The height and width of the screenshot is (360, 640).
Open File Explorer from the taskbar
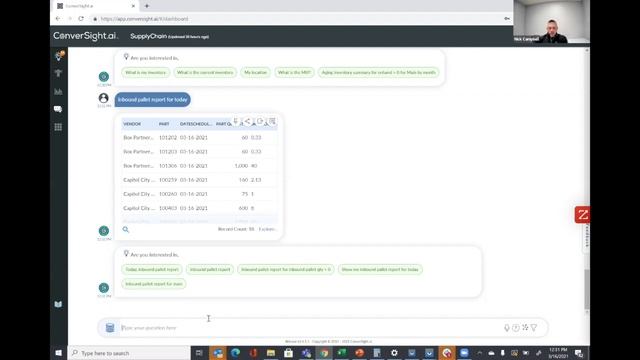[x=271, y=353]
